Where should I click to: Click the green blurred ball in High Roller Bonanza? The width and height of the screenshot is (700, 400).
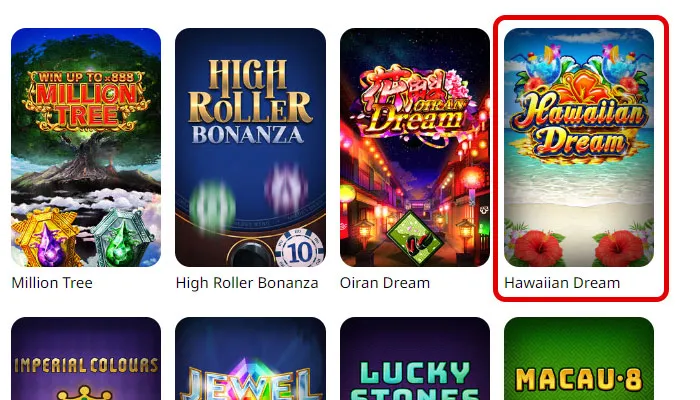tap(212, 207)
